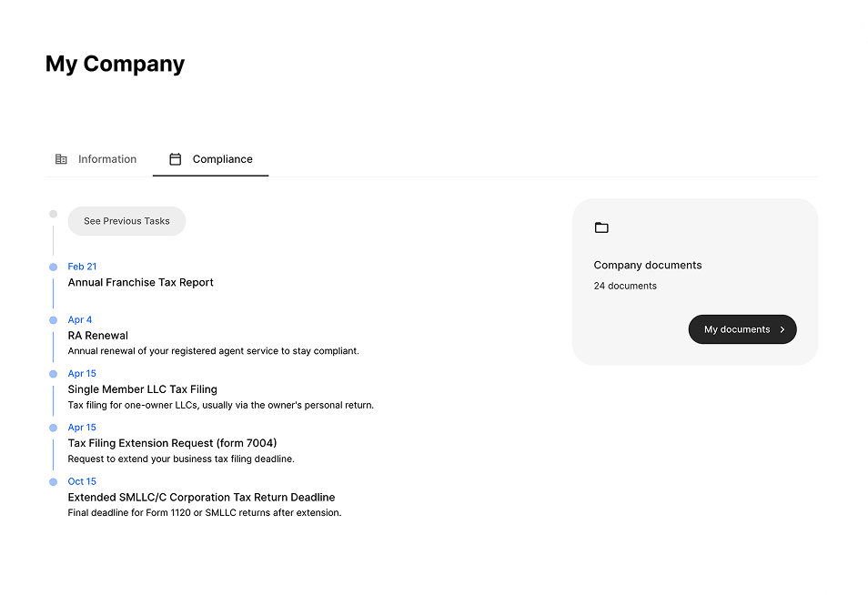Click the calendar icon beside Compliance
868x595 pixels.
[176, 159]
